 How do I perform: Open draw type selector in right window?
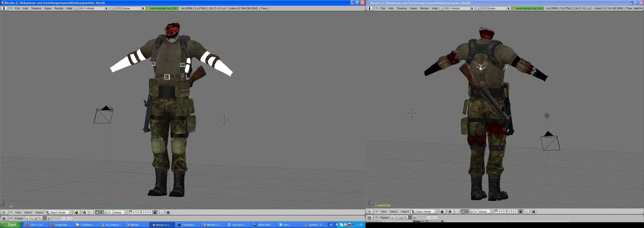pos(443,211)
